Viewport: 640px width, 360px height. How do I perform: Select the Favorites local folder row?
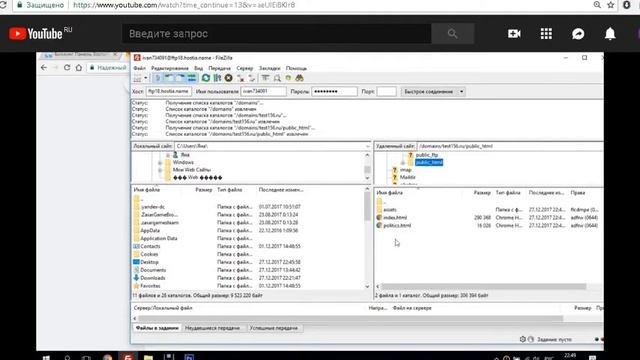pos(248,286)
